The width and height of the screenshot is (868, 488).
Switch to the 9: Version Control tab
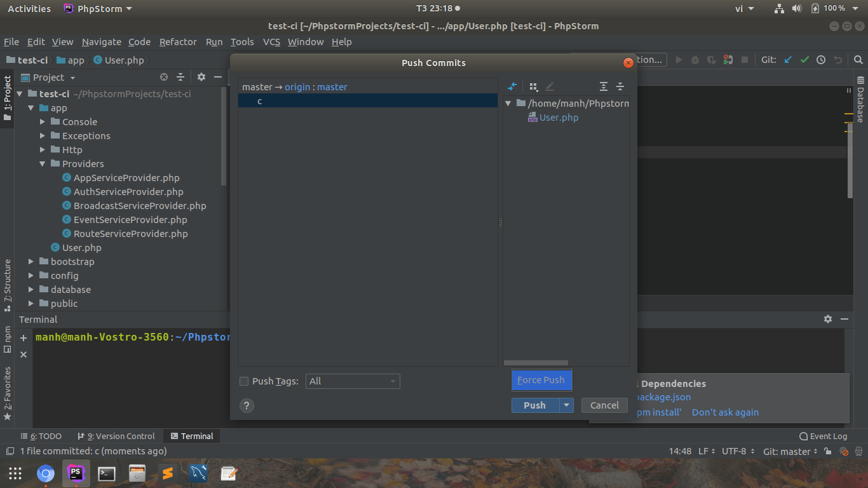(116, 436)
